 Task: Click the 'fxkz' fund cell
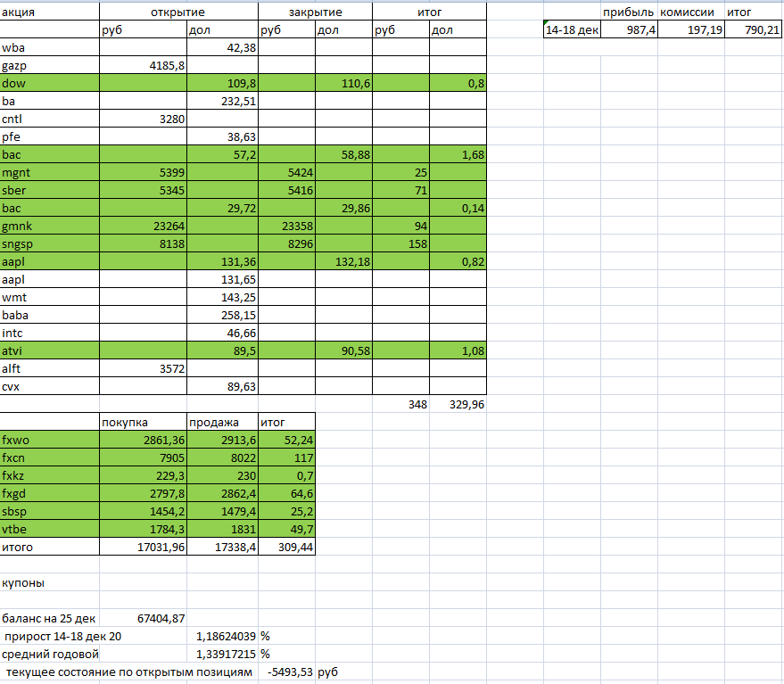[49, 475]
